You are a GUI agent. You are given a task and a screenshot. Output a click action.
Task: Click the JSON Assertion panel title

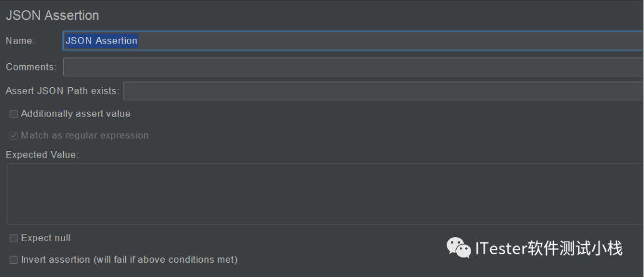pyautogui.click(x=52, y=16)
